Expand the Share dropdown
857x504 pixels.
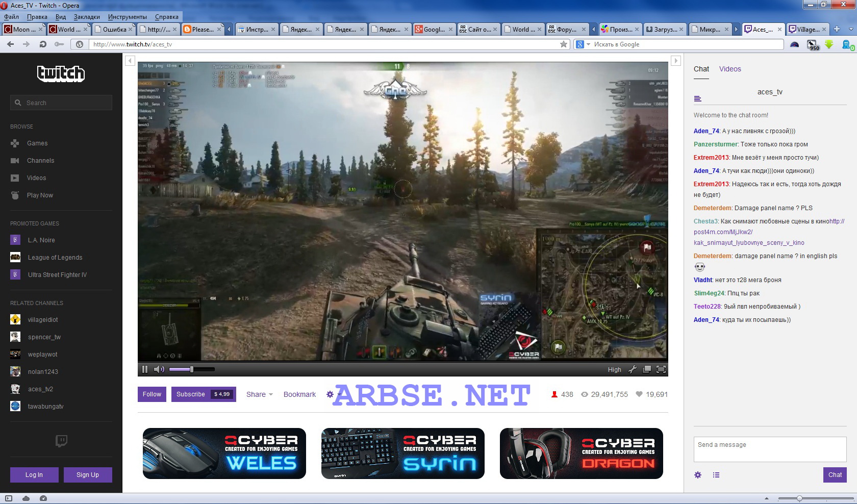tap(260, 394)
